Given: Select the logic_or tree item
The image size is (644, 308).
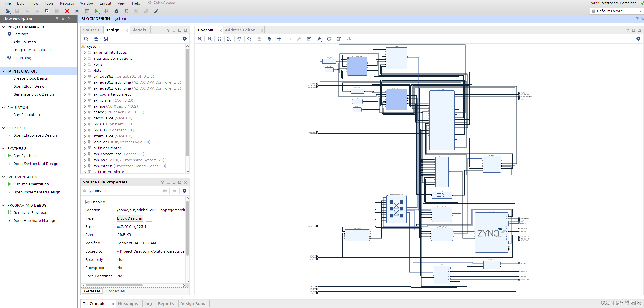Looking at the screenshot, I should pos(122,142).
